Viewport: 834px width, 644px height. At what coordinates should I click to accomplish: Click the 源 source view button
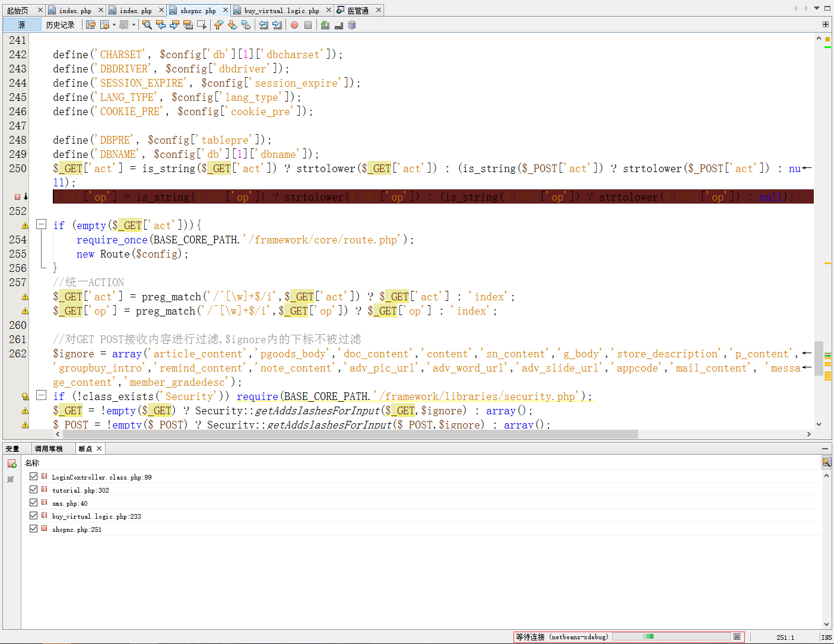(x=22, y=25)
